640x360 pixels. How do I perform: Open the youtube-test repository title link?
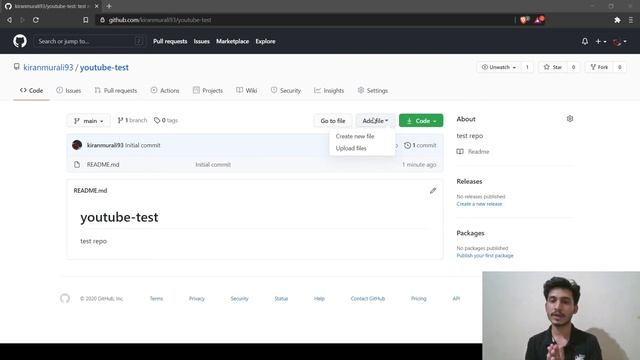(x=104, y=67)
